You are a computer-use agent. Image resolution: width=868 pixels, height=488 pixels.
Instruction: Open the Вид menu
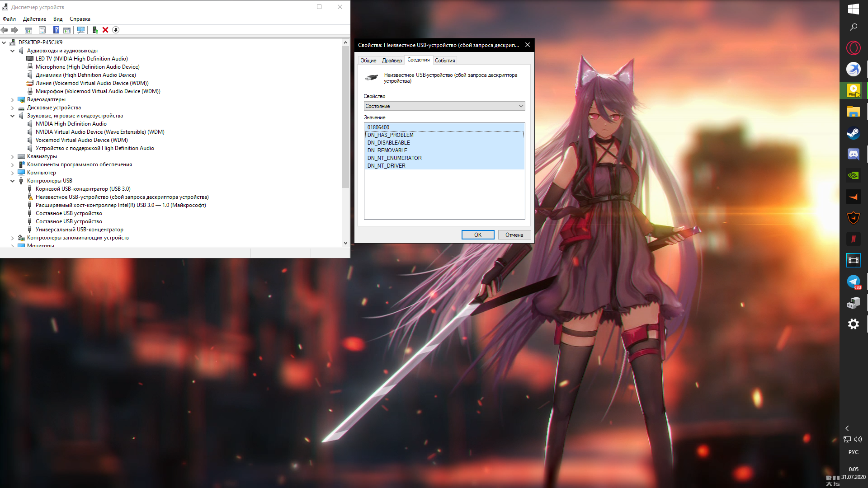click(x=58, y=19)
